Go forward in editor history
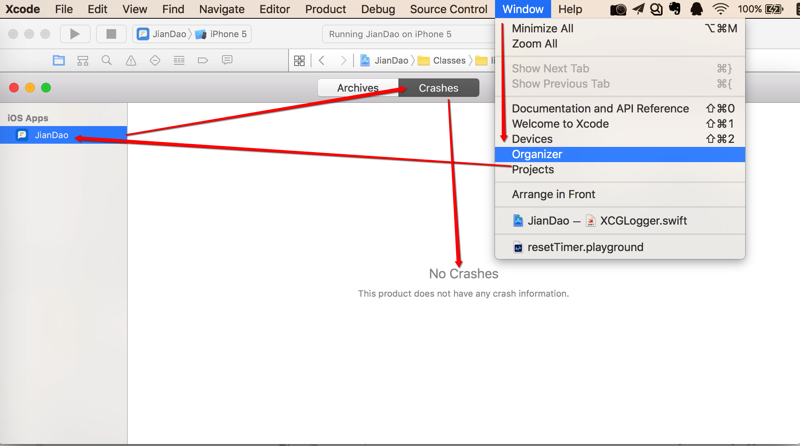800x446 pixels. 343,61
